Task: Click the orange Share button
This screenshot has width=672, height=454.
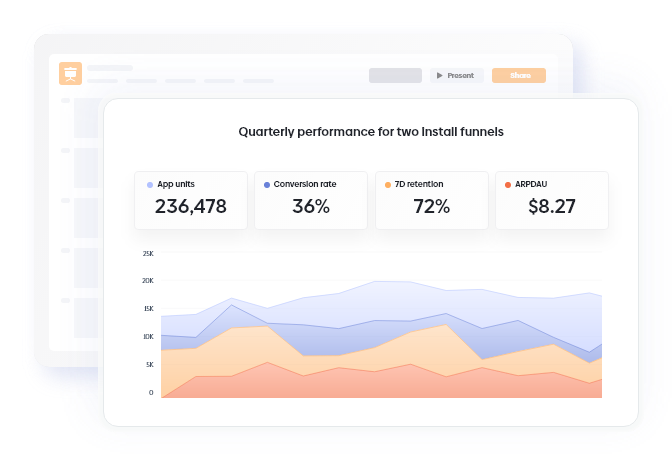Action: pos(519,75)
